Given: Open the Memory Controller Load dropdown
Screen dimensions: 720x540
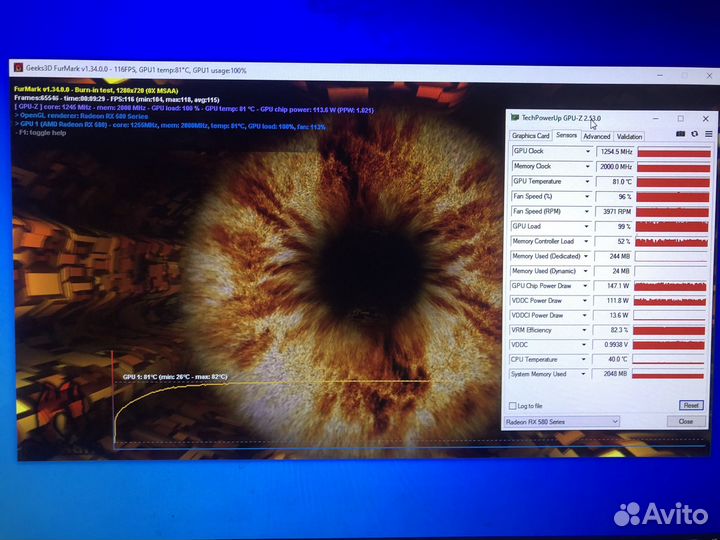Looking at the screenshot, I should (586, 241).
